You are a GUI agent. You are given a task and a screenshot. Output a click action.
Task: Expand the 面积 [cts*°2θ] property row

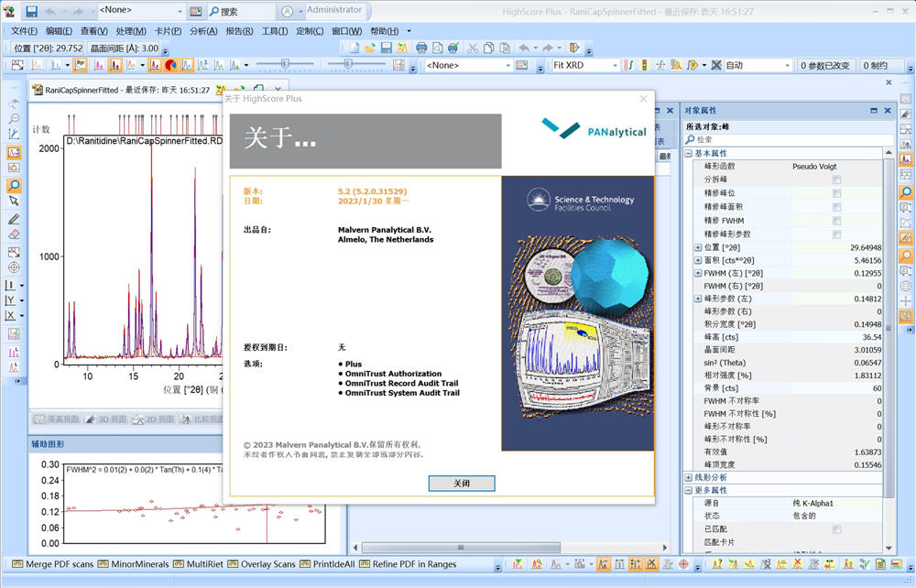(697, 260)
